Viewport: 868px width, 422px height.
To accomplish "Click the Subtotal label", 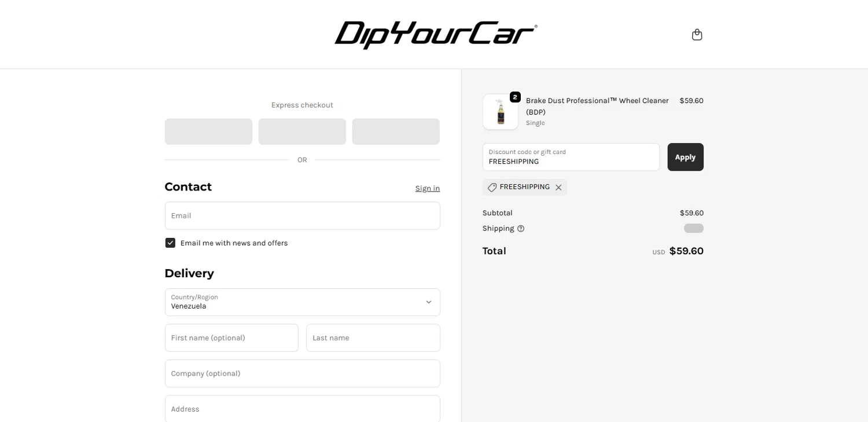I will [498, 213].
